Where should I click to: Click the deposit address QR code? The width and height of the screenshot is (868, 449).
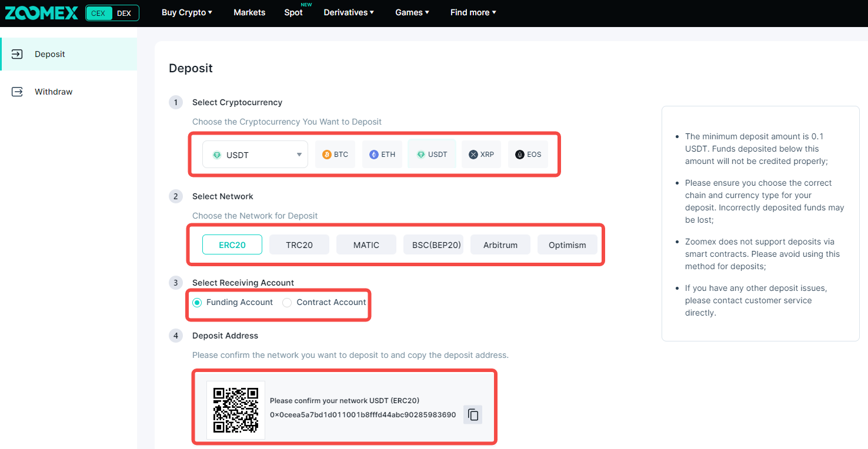tap(235, 410)
